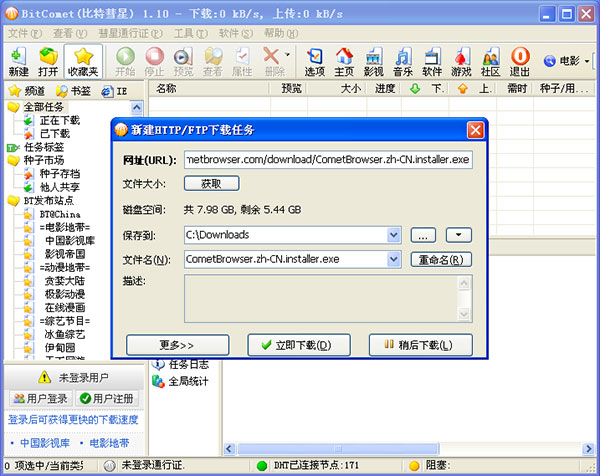This screenshot has height=476, width=600.
Task: Click the 名称 column header
Action: click(x=209, y=89)
